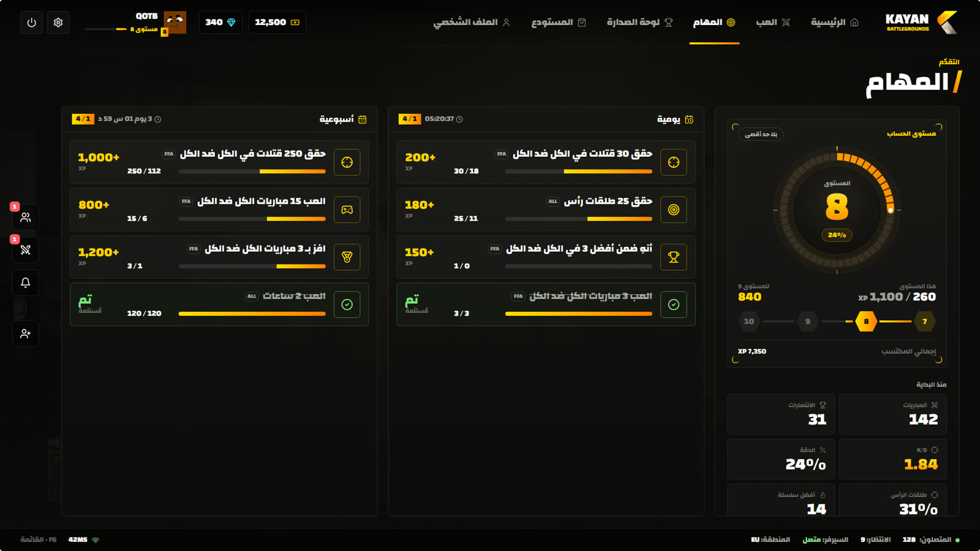The width and height of the screenshot is (980, 551).
Task: Click crossed swords sidebar icon
Action: tap(25, 250)
